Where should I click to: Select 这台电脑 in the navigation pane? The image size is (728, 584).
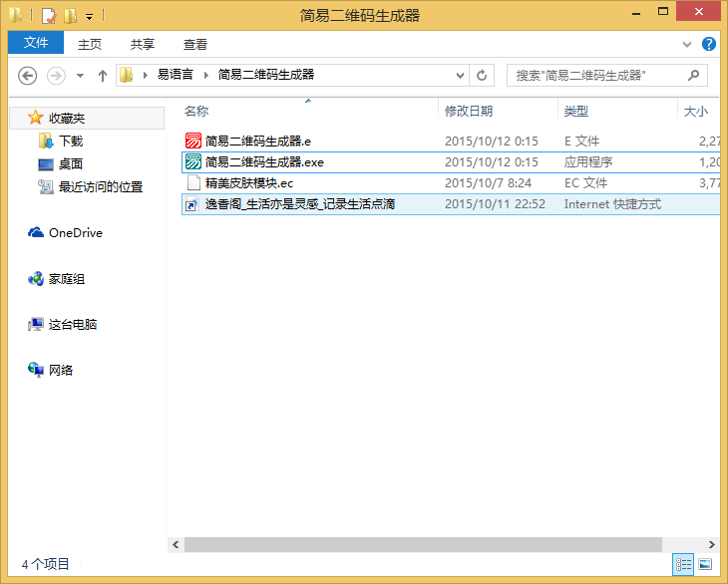coord(73,324)
